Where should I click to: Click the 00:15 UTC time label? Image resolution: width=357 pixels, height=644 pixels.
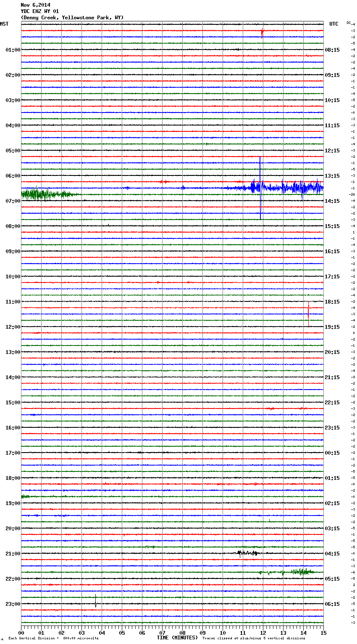(332, 453)
